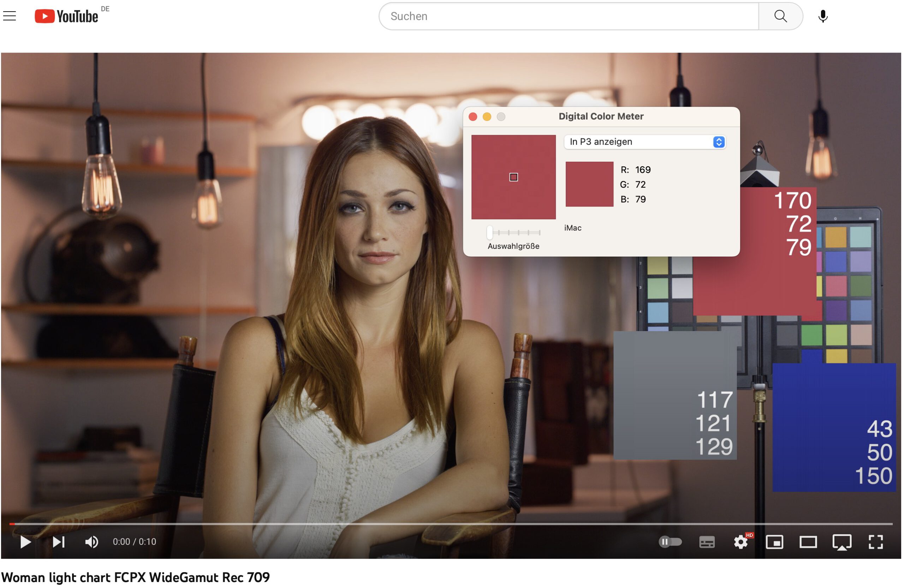Viewport: 904px width, 588px height.
Task: Click the R: 169 value readout
Action: (636, 170)
